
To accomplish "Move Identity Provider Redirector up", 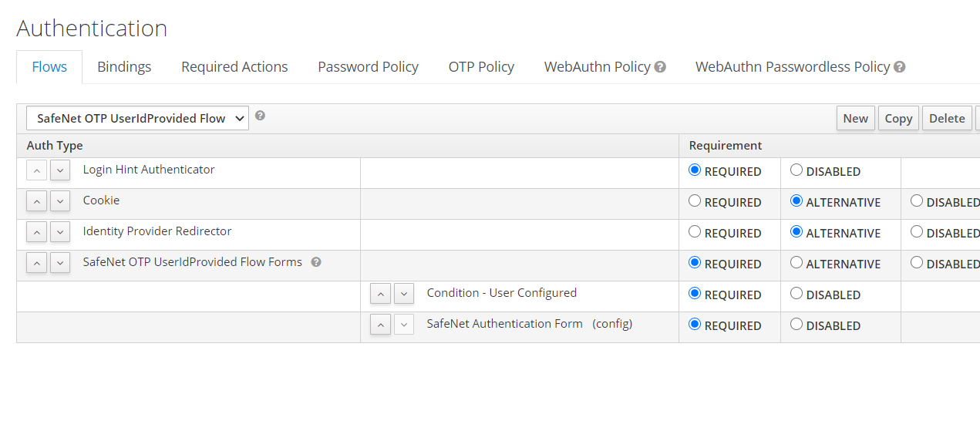I will click(x=37, y=232).
